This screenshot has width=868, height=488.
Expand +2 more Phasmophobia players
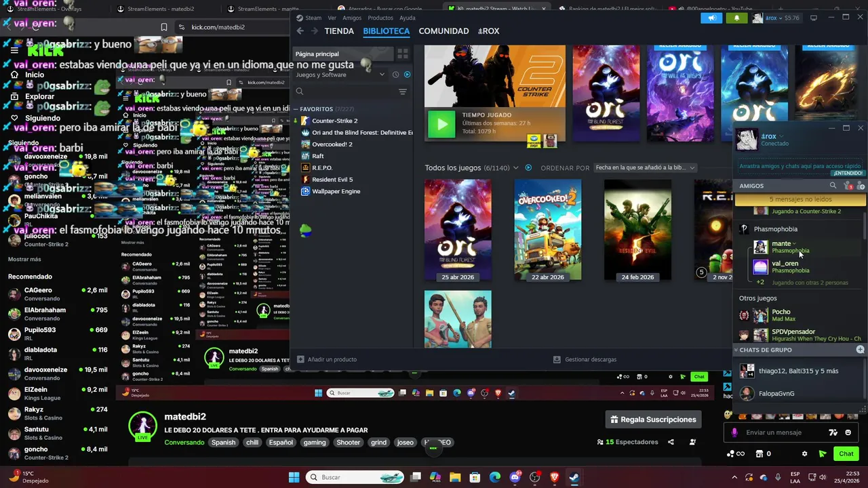760,283
